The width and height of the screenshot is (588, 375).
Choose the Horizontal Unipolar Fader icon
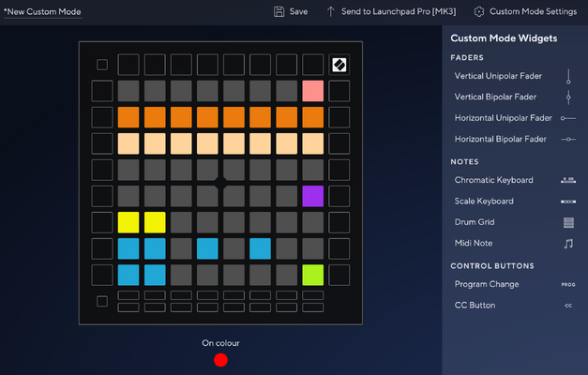pos(568,118)
